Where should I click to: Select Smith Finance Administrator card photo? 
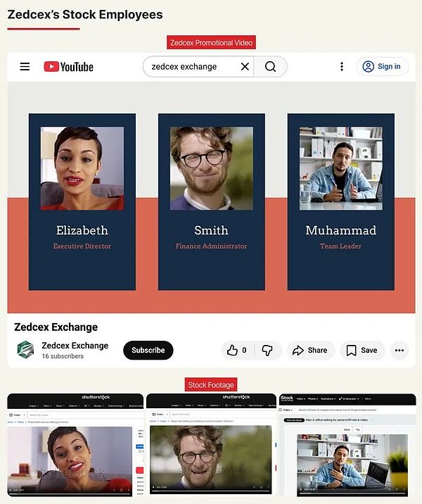click(212, 168)
